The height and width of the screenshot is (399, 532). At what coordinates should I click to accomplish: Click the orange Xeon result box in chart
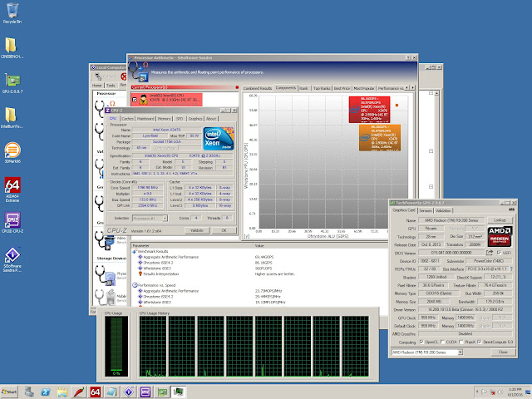(x=380, y=137)
